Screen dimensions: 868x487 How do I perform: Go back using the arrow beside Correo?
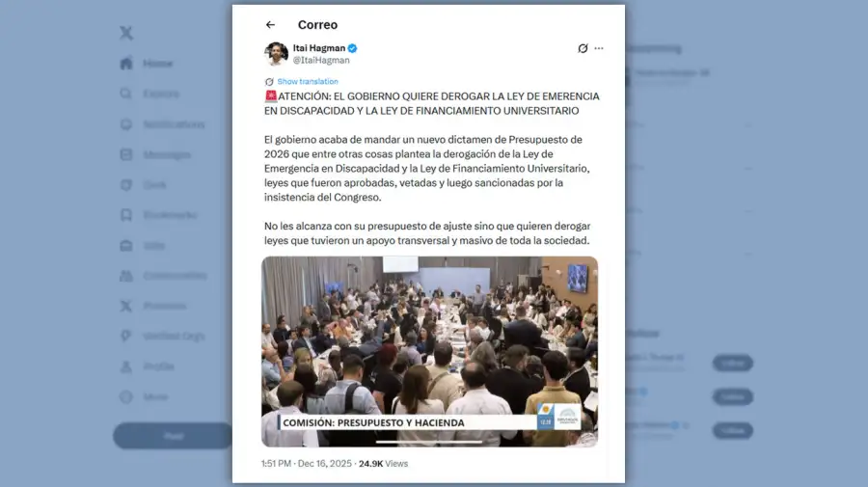[270, 25]
